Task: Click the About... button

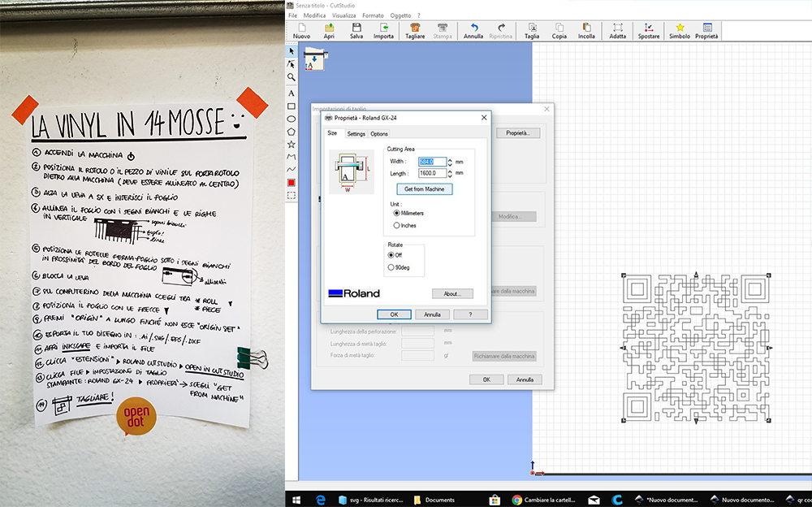Action: 452,294
